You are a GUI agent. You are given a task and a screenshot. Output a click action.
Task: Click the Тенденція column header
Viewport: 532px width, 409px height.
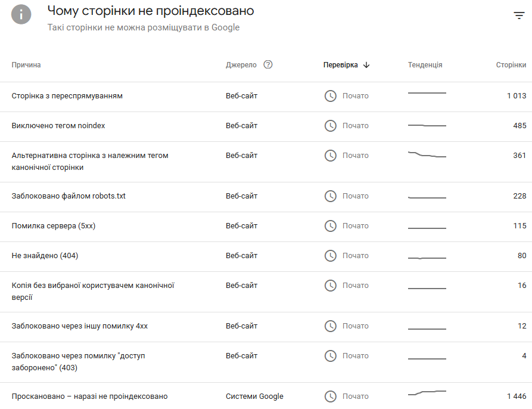click(425, 65)
